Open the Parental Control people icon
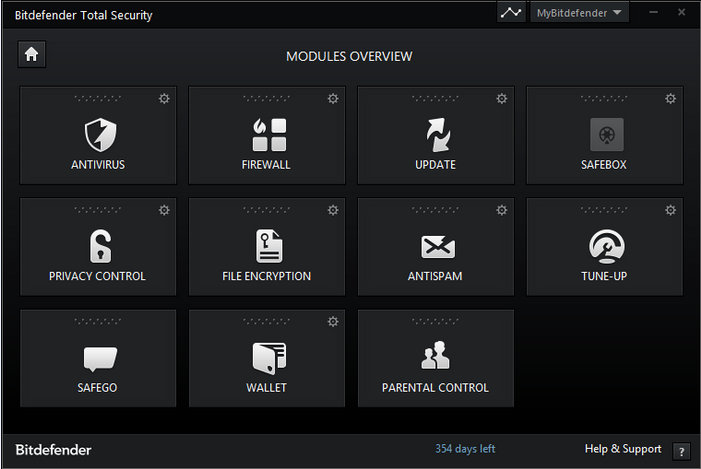701x469 pixels. click(435, 355)
